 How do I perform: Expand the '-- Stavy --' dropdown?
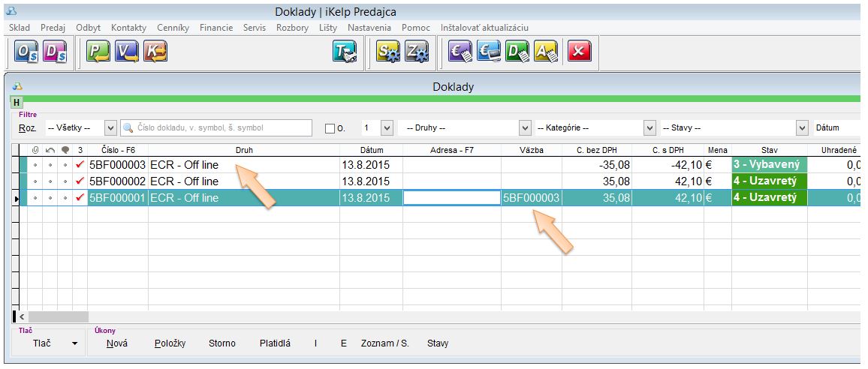click(x=801, y=128)
